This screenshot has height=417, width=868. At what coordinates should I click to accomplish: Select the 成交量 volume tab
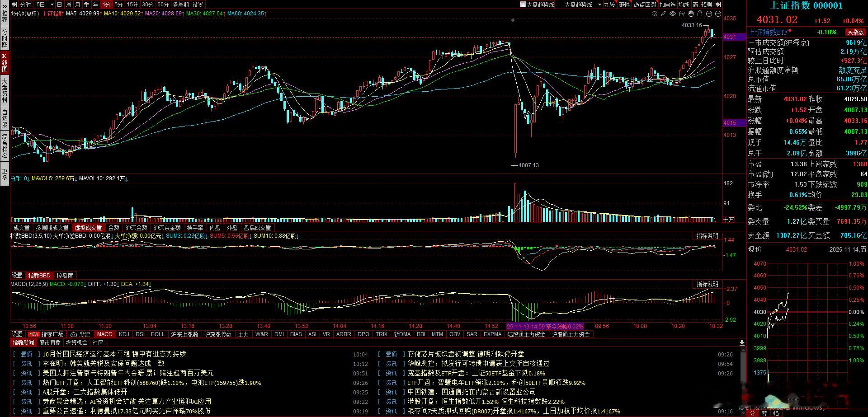pyautogui.click(x=21, y=228)
